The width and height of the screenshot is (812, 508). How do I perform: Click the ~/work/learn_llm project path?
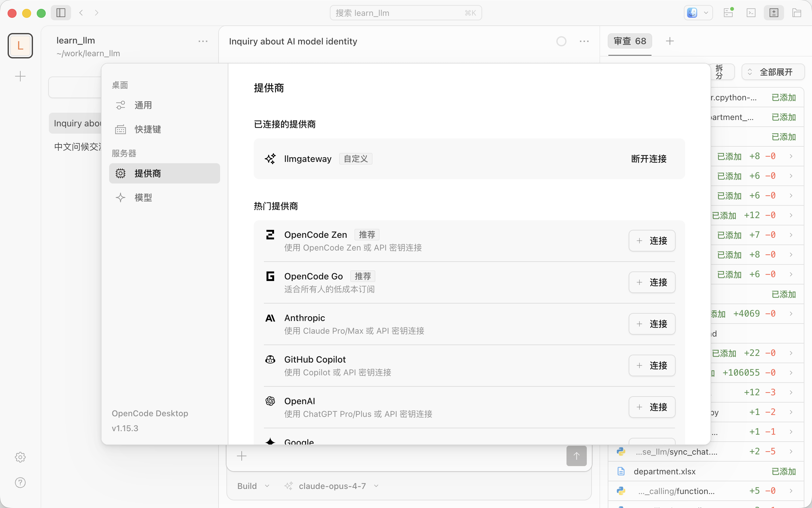[88, 53]
